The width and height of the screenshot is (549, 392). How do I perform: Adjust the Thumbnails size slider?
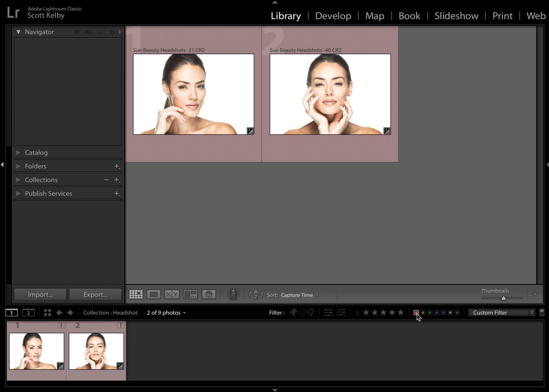pos(504,298)
